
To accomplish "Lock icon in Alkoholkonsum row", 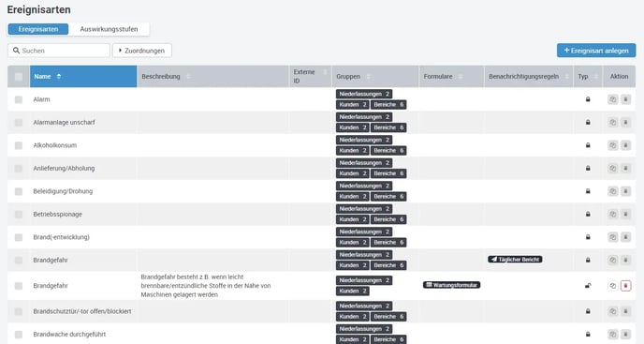I will click(588, 145).
